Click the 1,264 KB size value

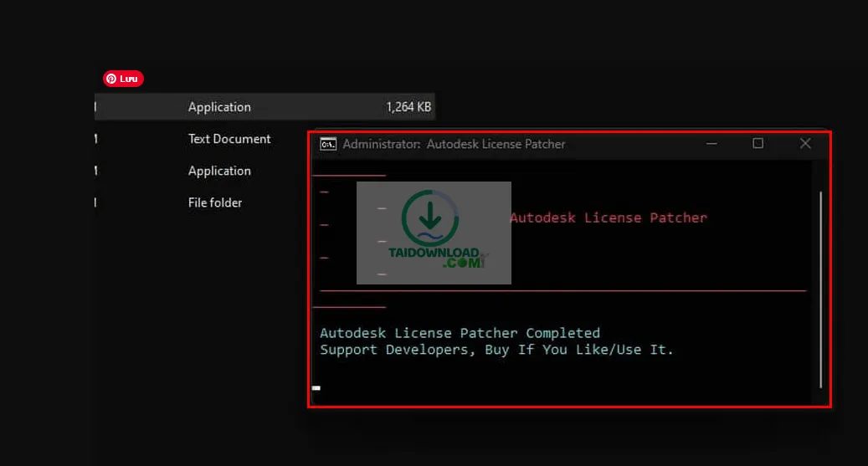pos(408,107)
